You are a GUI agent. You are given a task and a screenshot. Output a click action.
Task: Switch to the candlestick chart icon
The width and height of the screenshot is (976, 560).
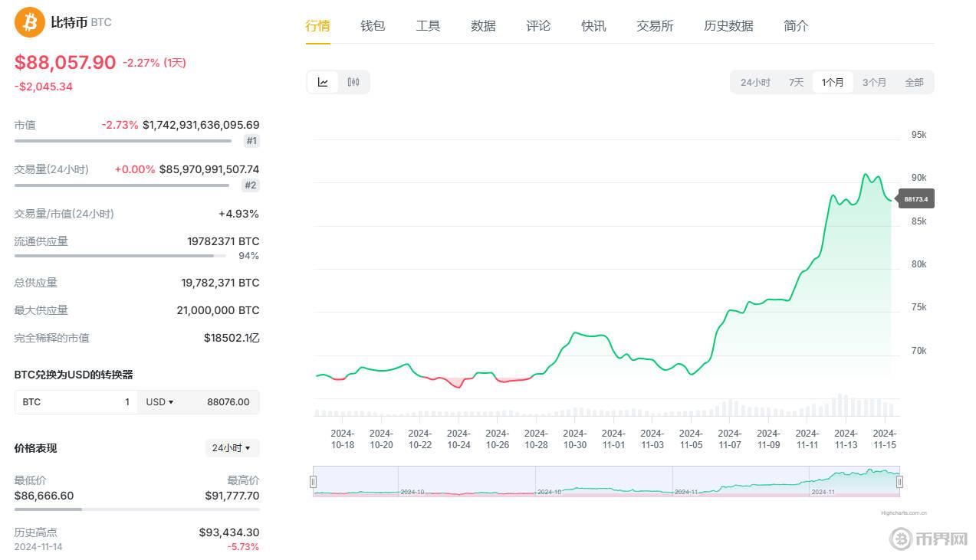click(353, 82)
